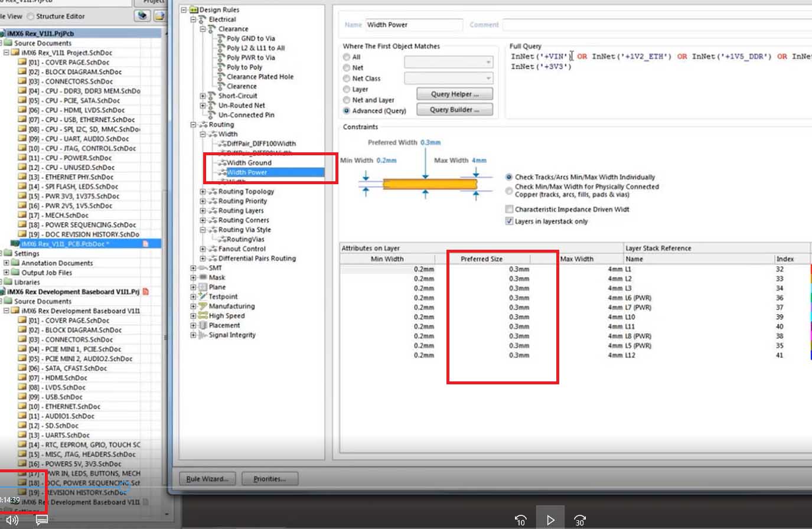Select the Width Ground rule
Image resolution: width=812 pixels, height=529 pixels.
249,163
